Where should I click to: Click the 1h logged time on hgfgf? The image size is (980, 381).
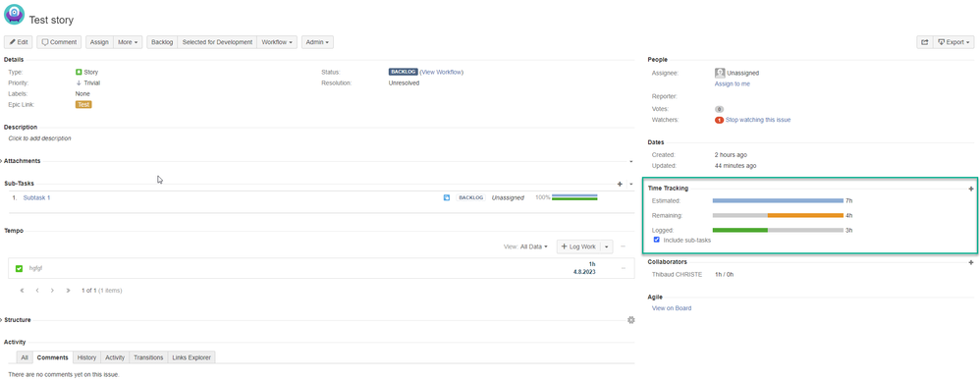[x=592, y=264]
